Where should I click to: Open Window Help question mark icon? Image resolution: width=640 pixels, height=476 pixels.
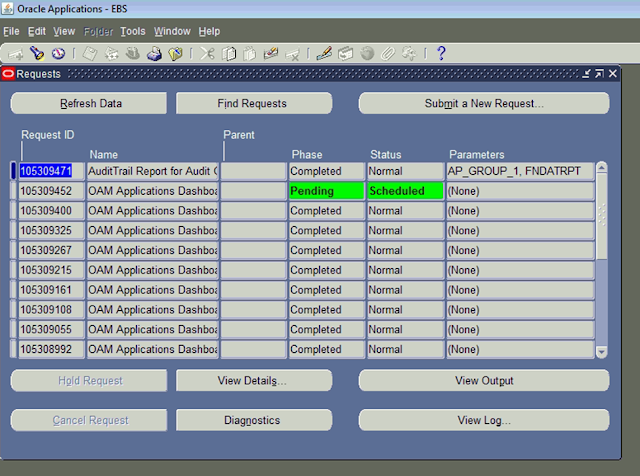point(440,53)
